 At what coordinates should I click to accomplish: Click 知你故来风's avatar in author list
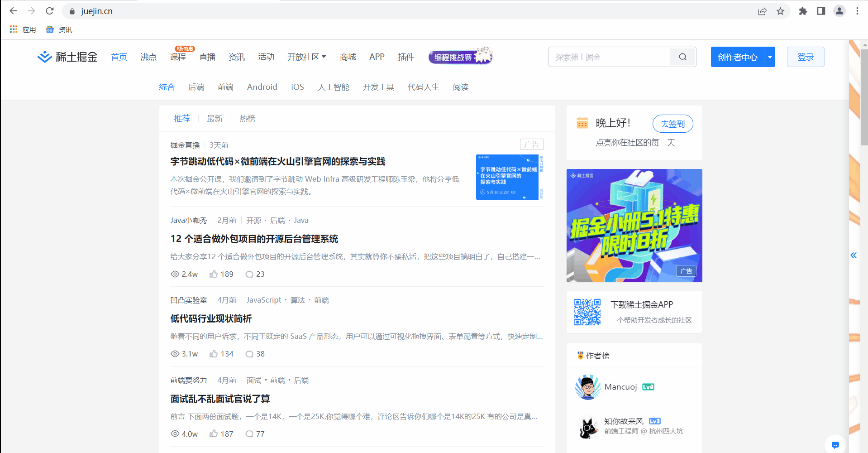[x=588, y=426]
